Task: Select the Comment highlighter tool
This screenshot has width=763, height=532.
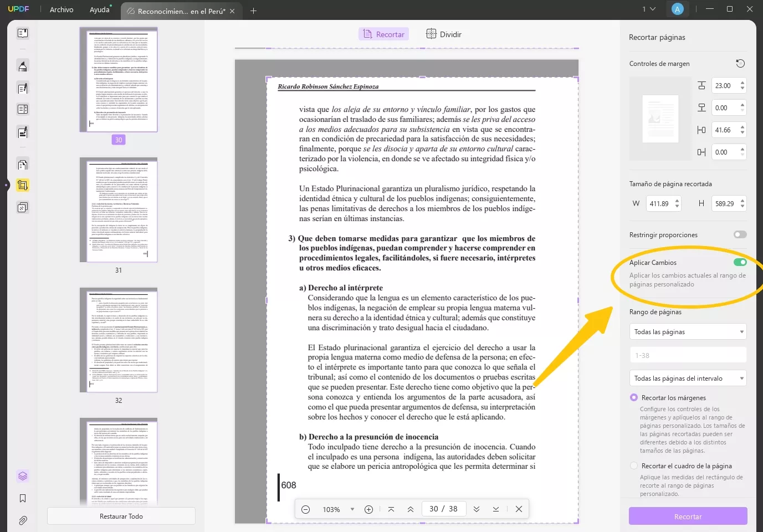Action: pos(23,66)
